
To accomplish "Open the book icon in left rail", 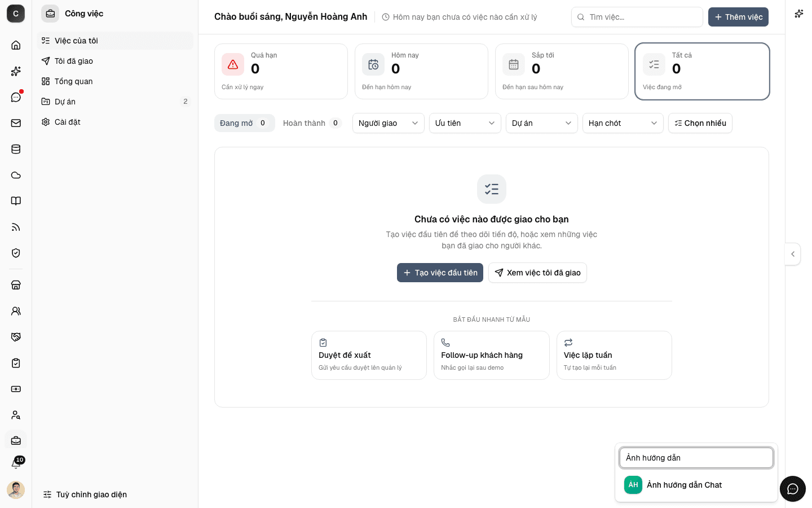I will point(16,201).
